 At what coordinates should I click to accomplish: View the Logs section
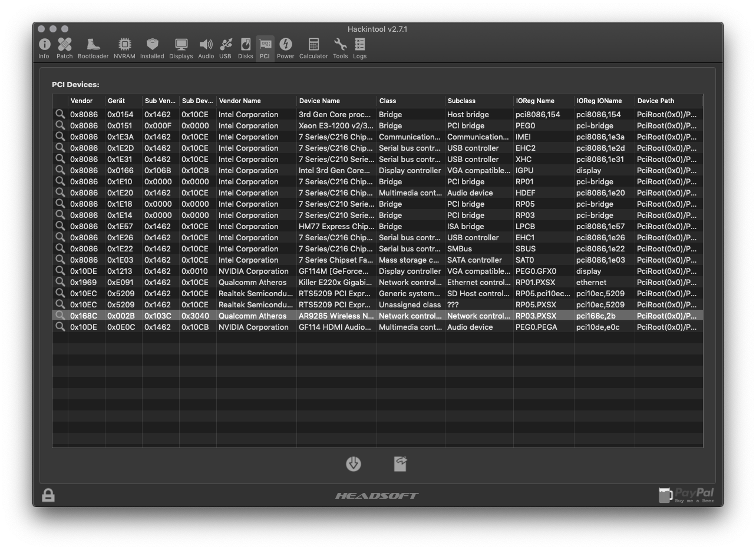point(359,49)
